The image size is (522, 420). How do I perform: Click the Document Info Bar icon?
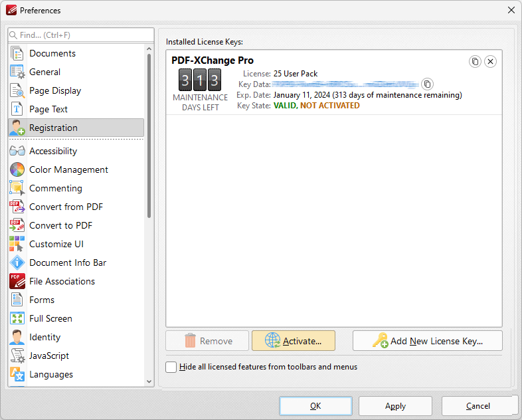(x=17, y=262)
